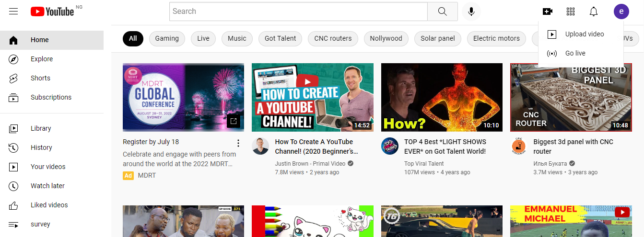The image size is (644, 237).
Task: Open the survey playlist entry
Action: pos(52,224)
